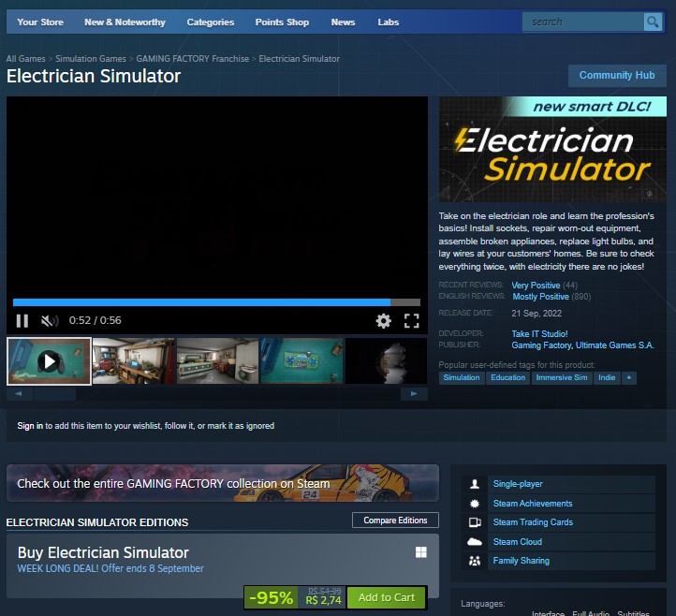Click the Single-player person icon
Viewport: 676px width, 616px height.
(475, 484)
